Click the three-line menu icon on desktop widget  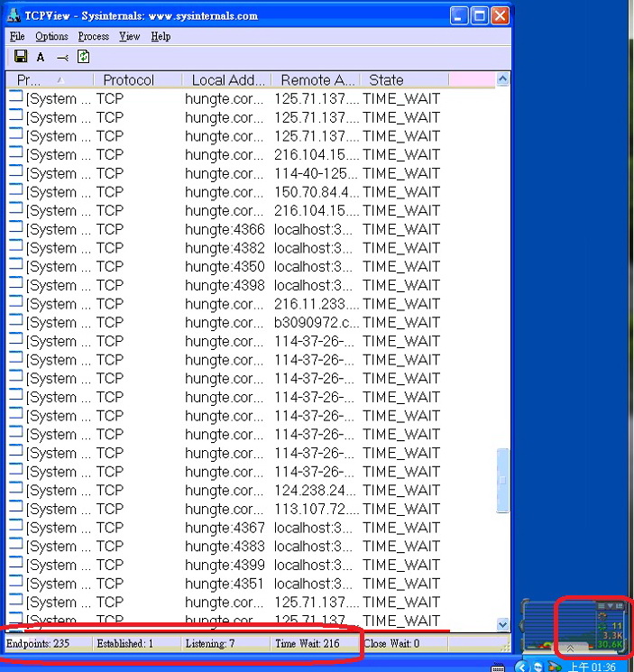point(601,606)
